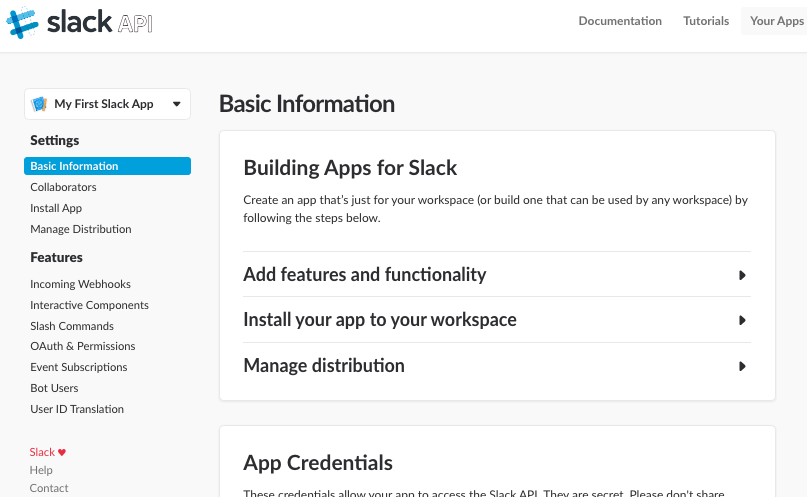
Task: Click the red heart next to Slack
Action: (62, 452)
